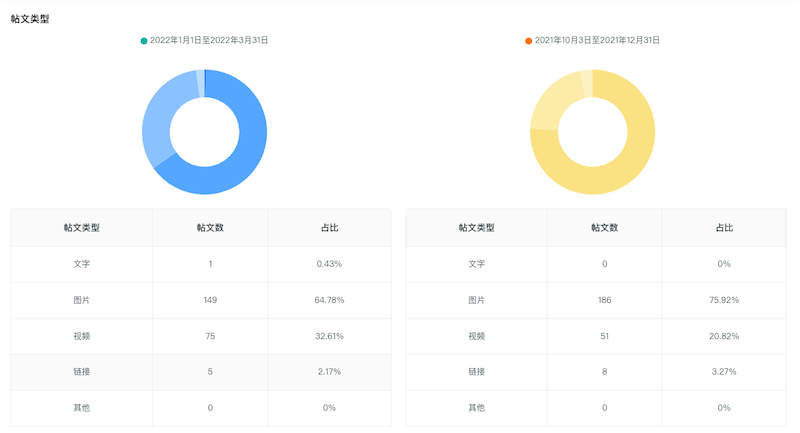The width and height of the screenshot is (800, 433).
Task: Click the 64.78% cell in left table
Action: tap(329, 300)
